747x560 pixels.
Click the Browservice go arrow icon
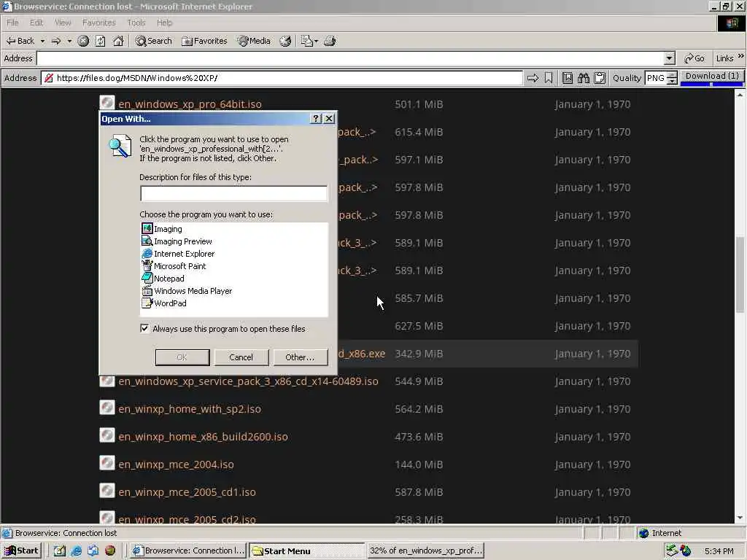point(533,77)
